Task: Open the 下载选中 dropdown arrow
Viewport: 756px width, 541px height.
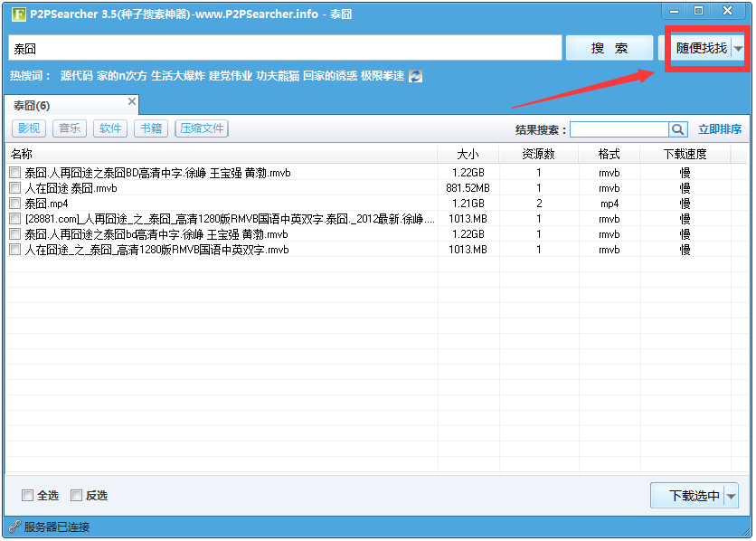Action: click(732, 495)
